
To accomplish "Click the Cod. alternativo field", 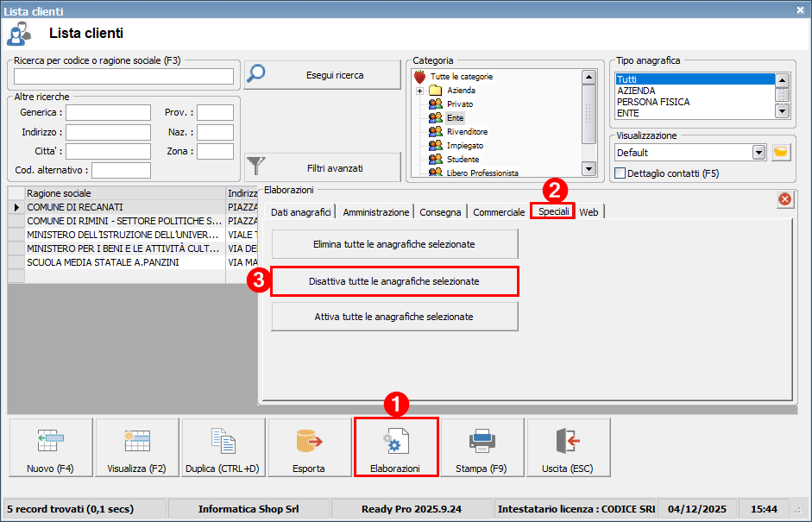I will click(121, 170).
